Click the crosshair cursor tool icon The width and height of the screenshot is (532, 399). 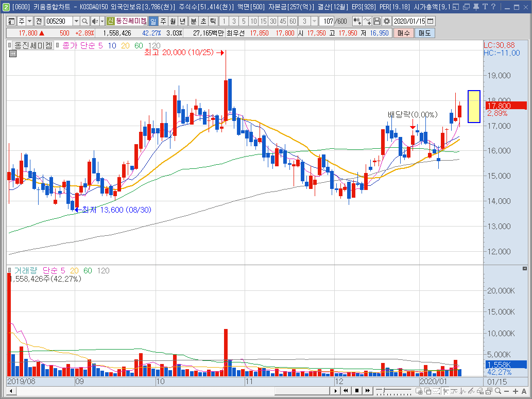click(446, 391)
